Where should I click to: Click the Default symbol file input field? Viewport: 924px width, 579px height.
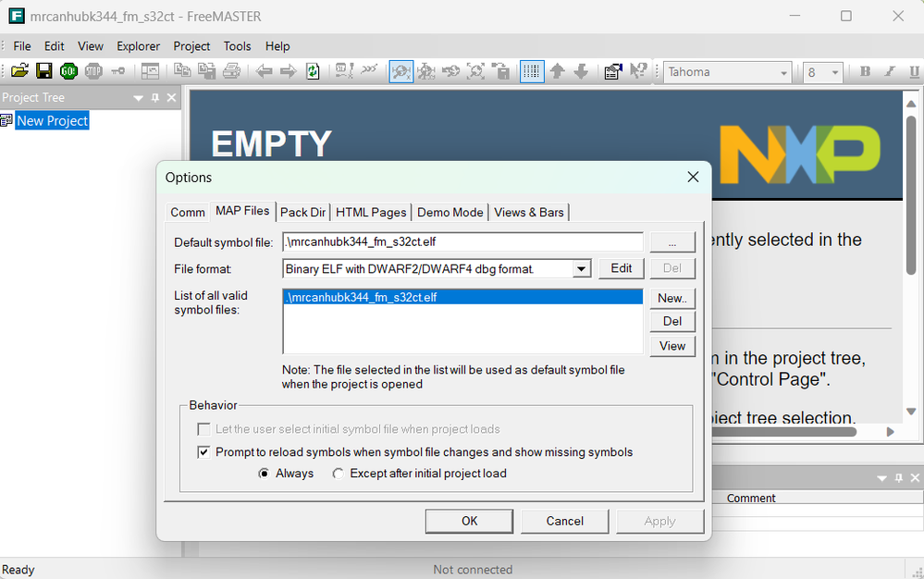(x=462, y=242)
